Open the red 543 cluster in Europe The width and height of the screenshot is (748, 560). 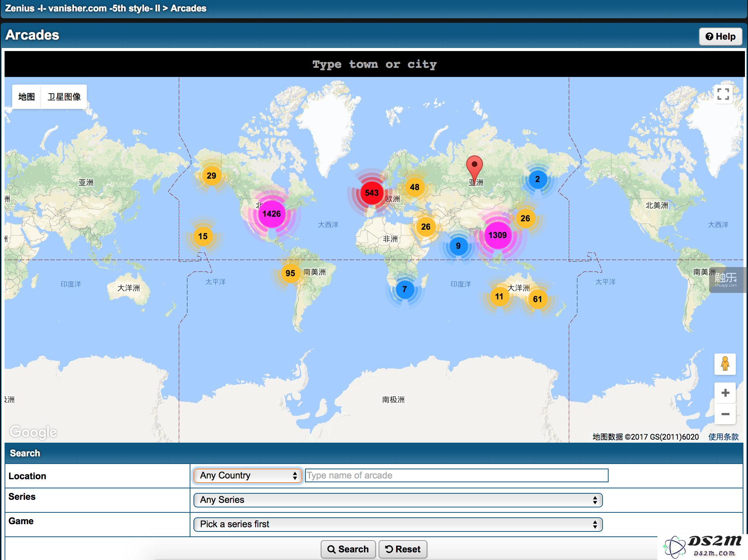pyautogui.click(x=372, y=193)
